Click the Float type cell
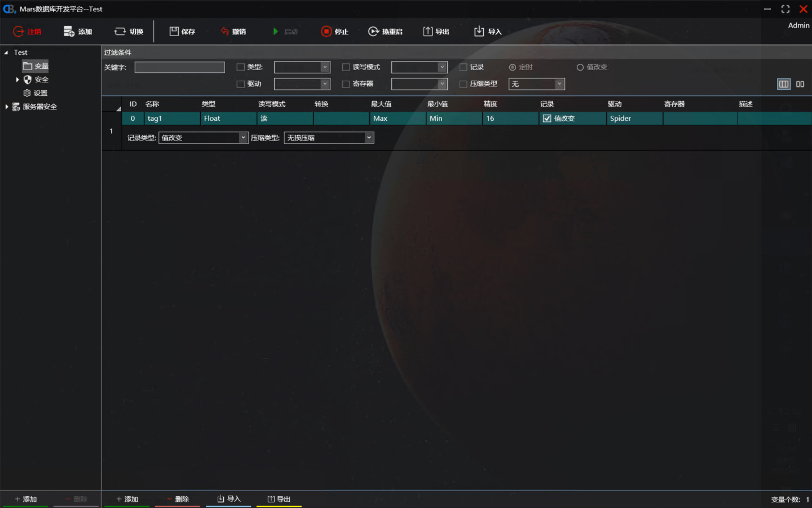Viewport: 812px width, 508px height. [229, 119]
